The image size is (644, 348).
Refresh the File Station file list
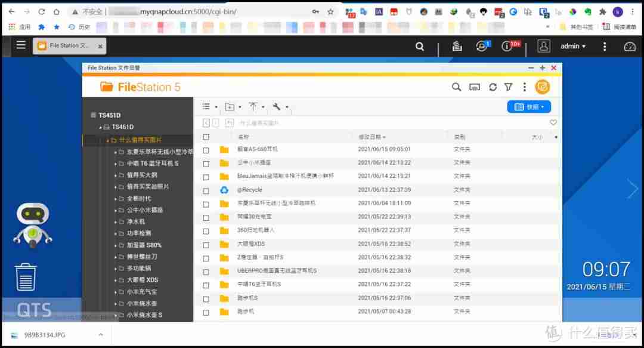[493, 87]
